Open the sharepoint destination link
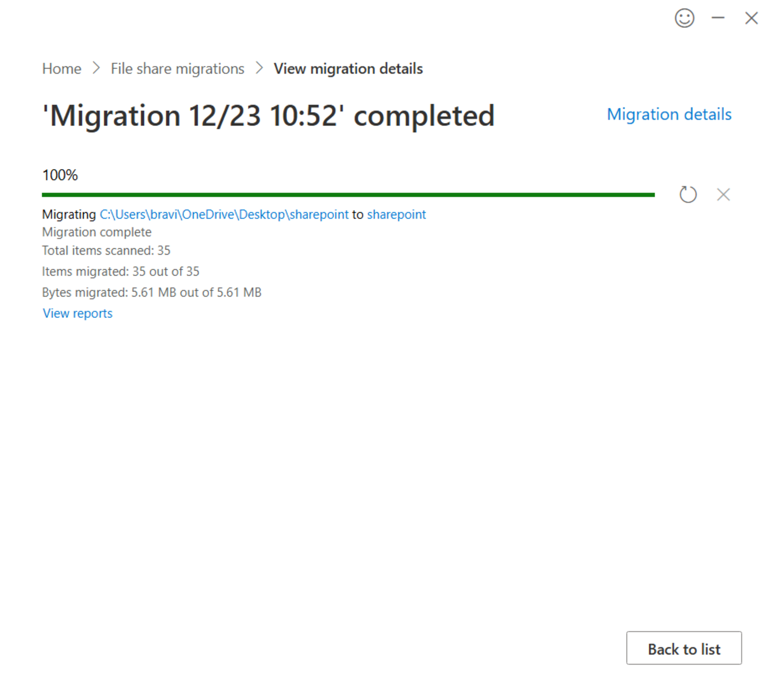This screenshot has width=784, height=689. (396, 214)
